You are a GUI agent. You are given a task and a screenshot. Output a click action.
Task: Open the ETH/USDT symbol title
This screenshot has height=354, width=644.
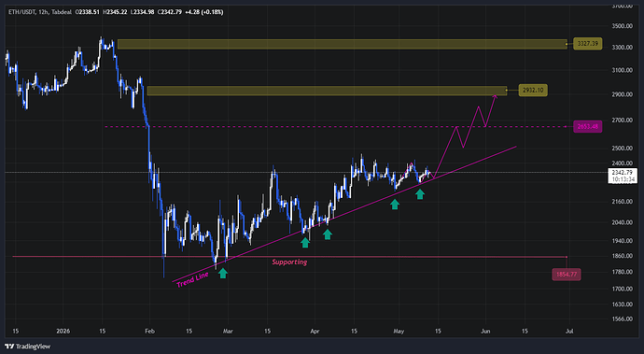click(21, 12)
